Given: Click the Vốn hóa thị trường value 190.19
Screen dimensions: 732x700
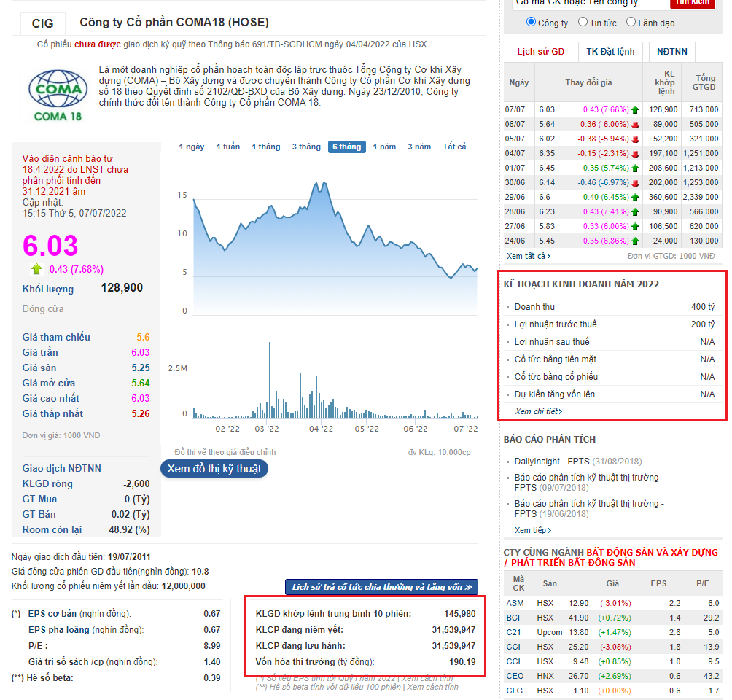Looking at the screenshot, I should point(462,661).
